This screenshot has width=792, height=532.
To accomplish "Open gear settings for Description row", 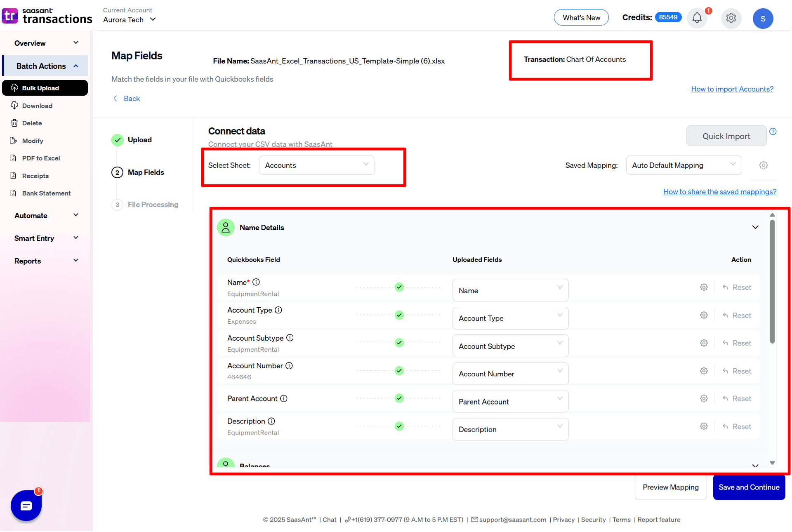I will point(704,426).
